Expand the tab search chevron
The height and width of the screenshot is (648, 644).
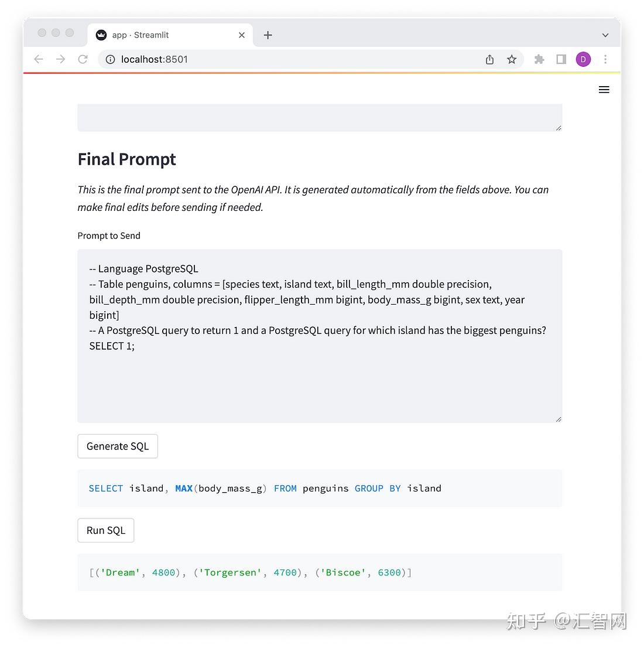(x=605, y=35)
